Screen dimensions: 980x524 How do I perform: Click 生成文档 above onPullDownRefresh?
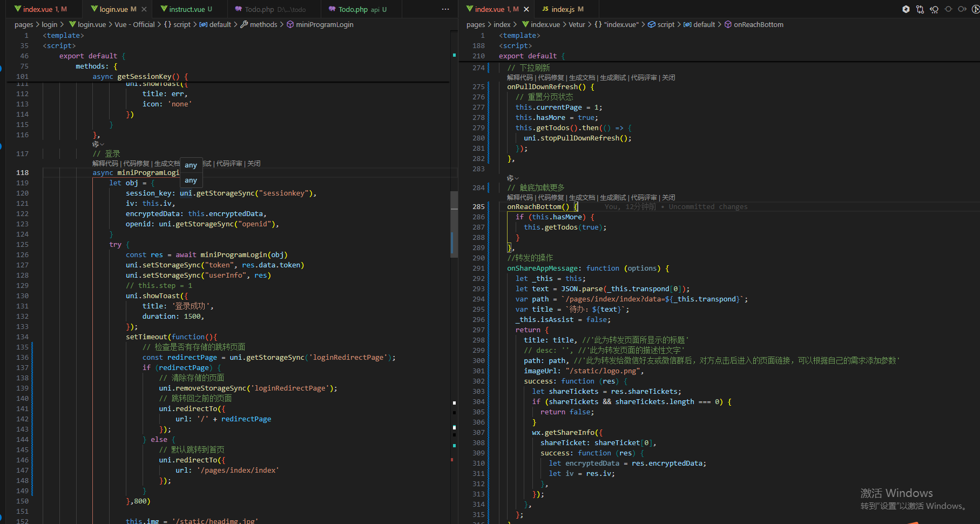tap(582, 78)
